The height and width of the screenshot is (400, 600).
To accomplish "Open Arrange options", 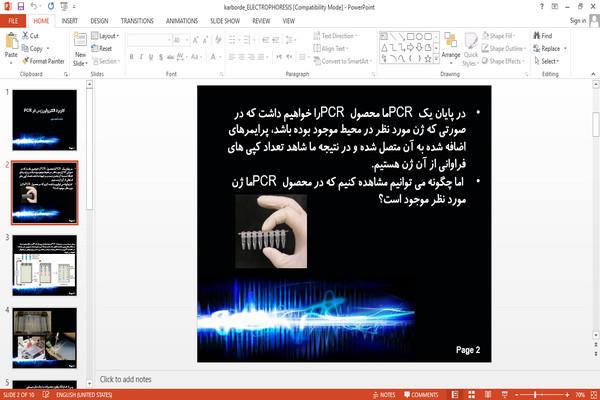I will pyautogui.click(x=451, y=48).
